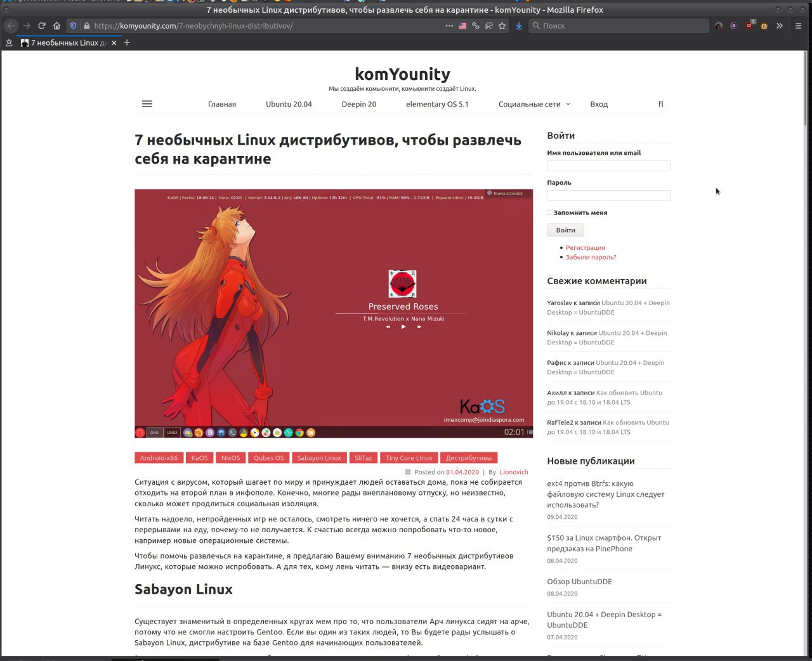Open the Вход menu item
The width and height of the screenshot is (812, 661).
coord(599,104)
